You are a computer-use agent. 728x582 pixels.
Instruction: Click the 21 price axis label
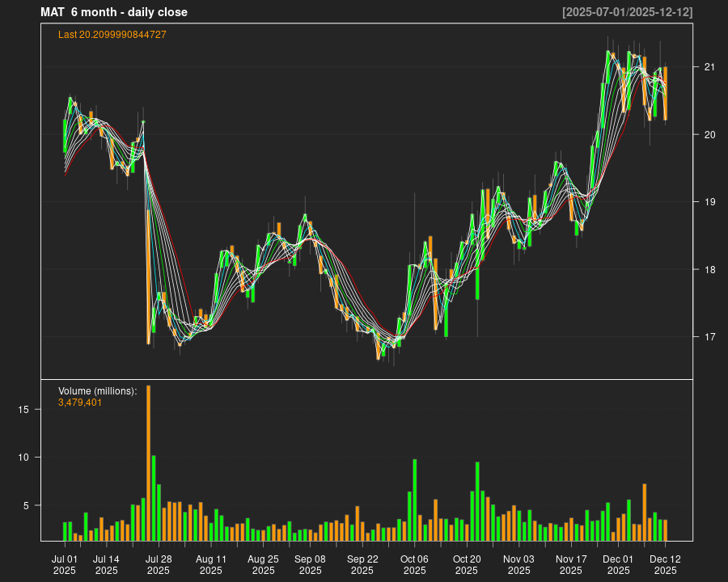point(709,67)
